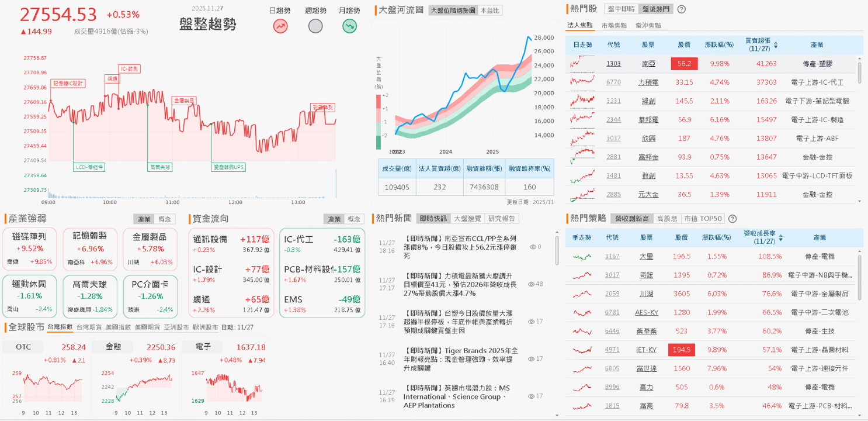Click the IET-KY 194.5 price cell
This screenshot has width=868, height=421.
tap(683, 350)
